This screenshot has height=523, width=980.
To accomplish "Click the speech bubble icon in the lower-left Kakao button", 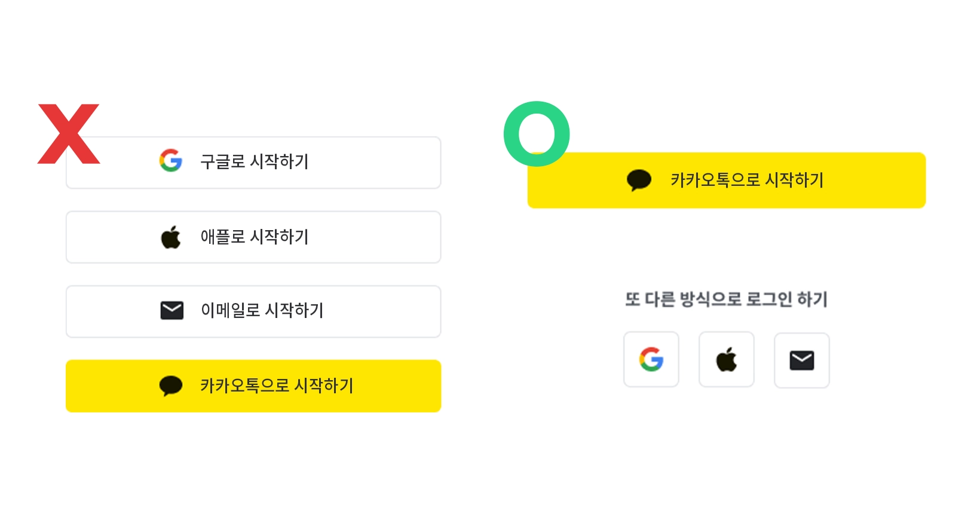I will click(x=171, y=386).
